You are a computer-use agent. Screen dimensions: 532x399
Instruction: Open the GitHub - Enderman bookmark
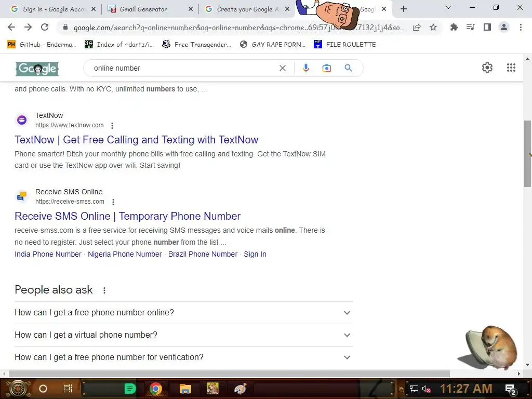[x=42, y=45]
